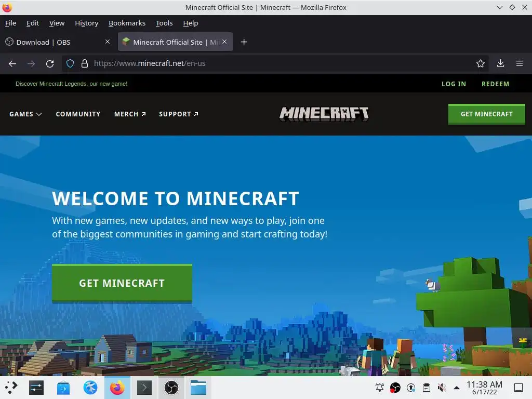
Task: Close the Minecraft Official Site tab
Action: pos(224,42)
